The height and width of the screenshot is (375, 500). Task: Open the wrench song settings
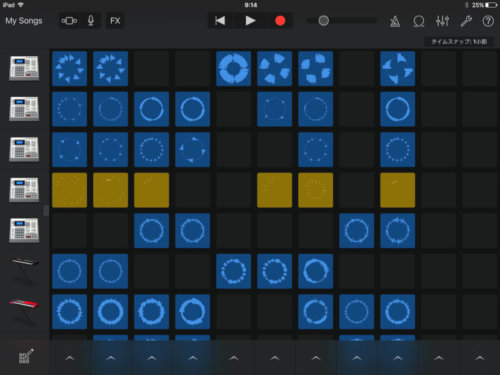pyautogui.click(x=466, y=21)
